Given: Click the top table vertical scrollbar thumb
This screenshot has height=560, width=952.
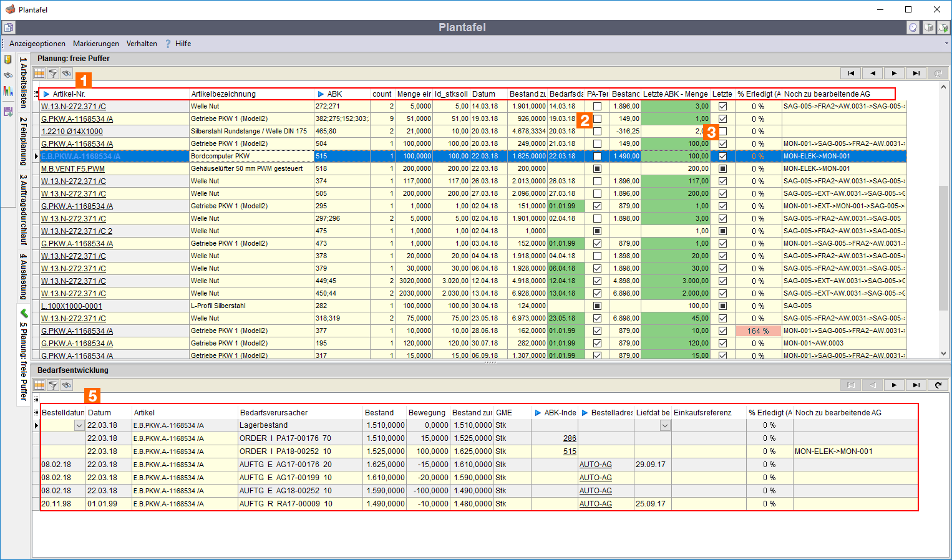Looking at the screenshot, I should click(x=944, y=248).
